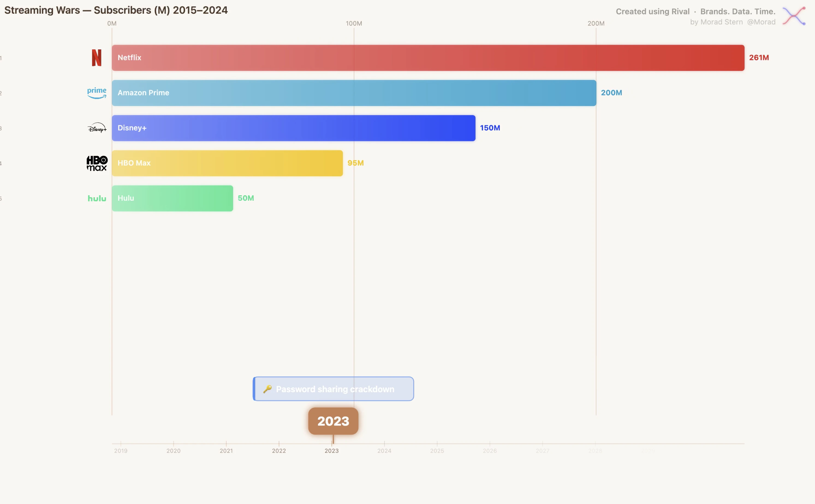This screenshot has width=815, height=504.
Task: Select the blue Disney+ bar
Action: tap(294, 128)
